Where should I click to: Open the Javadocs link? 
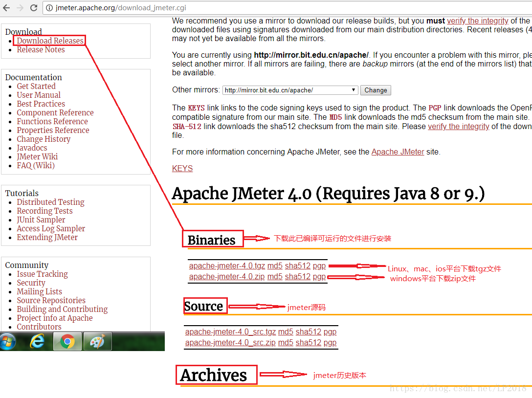pos(32,148)
